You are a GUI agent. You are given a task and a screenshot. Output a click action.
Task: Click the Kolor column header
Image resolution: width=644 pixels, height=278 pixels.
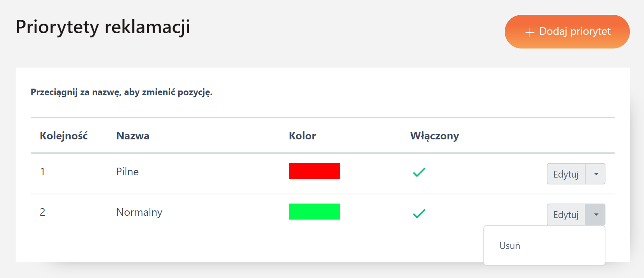pos(302,136)
